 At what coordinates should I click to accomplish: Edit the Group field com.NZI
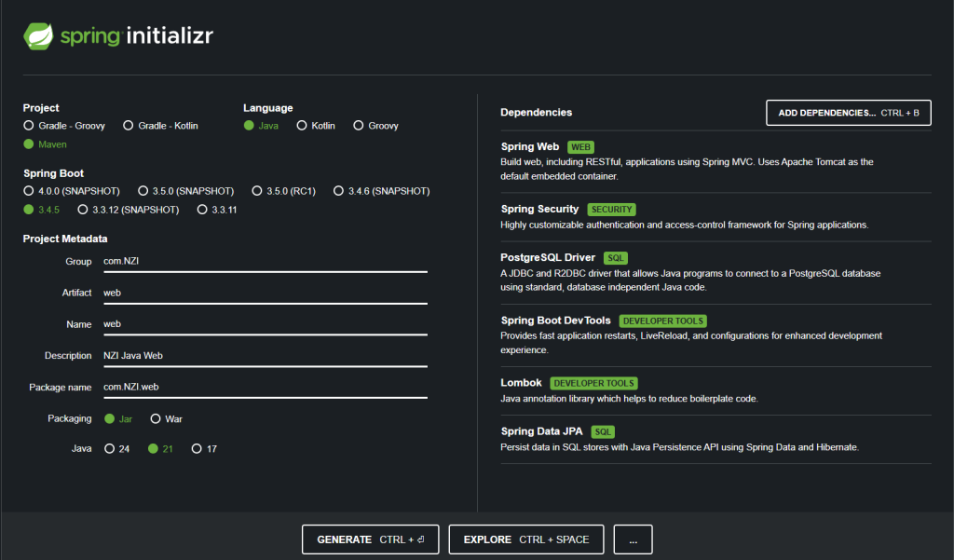tap(266, 261)
